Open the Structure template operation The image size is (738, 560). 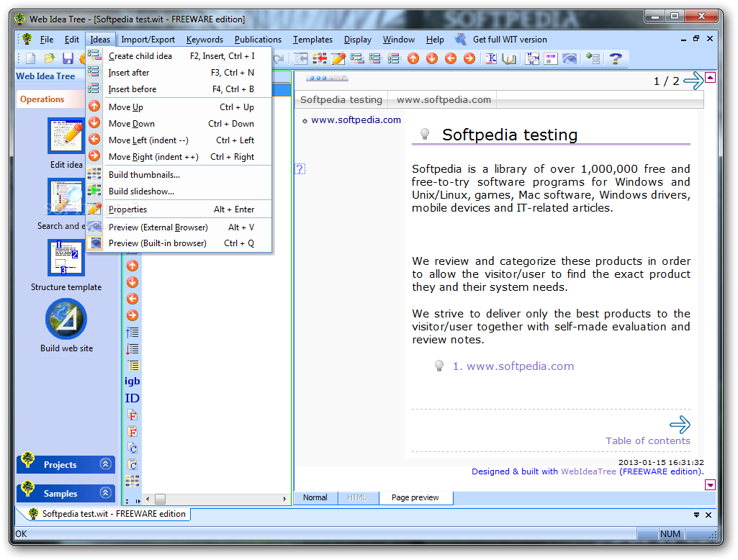click(66, 266)
